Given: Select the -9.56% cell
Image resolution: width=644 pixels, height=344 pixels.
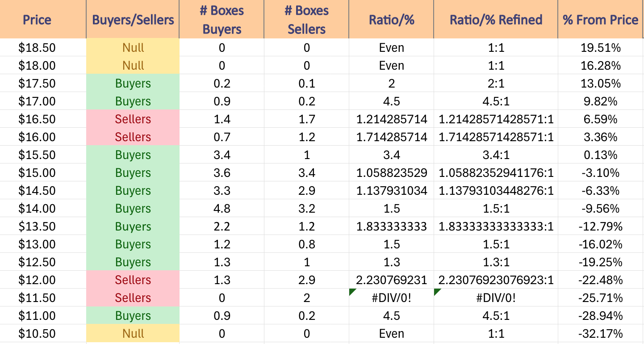Looking at the screenshot, I should coord(601,209).
